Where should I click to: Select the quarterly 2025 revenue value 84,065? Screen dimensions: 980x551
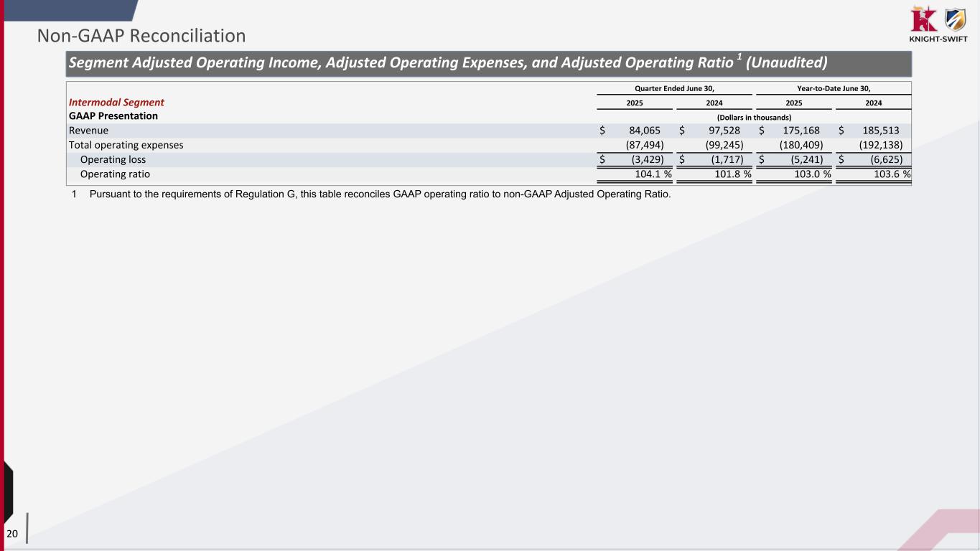point(639,131)
